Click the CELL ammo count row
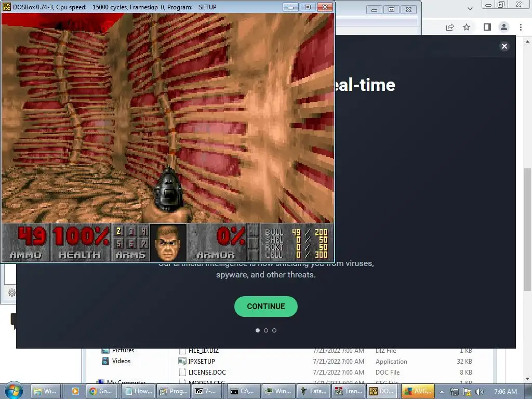Image resolution: width=532 pixels, height=399 pixels. (x=296, y=255)
